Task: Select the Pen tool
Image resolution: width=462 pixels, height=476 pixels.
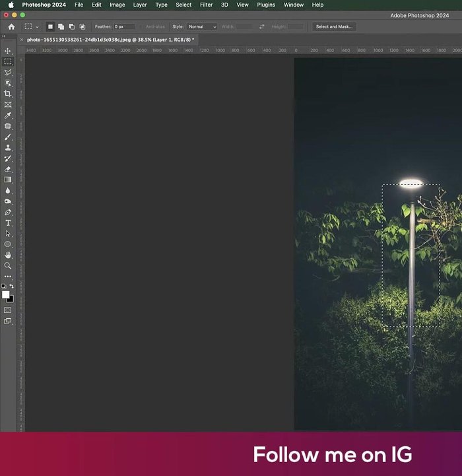Action: [8, 213]
